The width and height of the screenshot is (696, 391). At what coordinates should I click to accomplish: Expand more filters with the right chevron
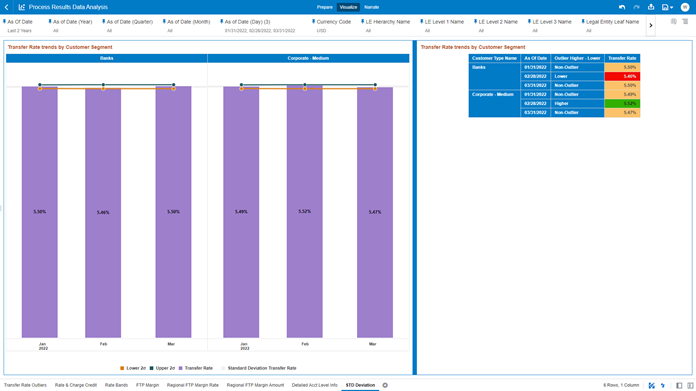point(651,26)
